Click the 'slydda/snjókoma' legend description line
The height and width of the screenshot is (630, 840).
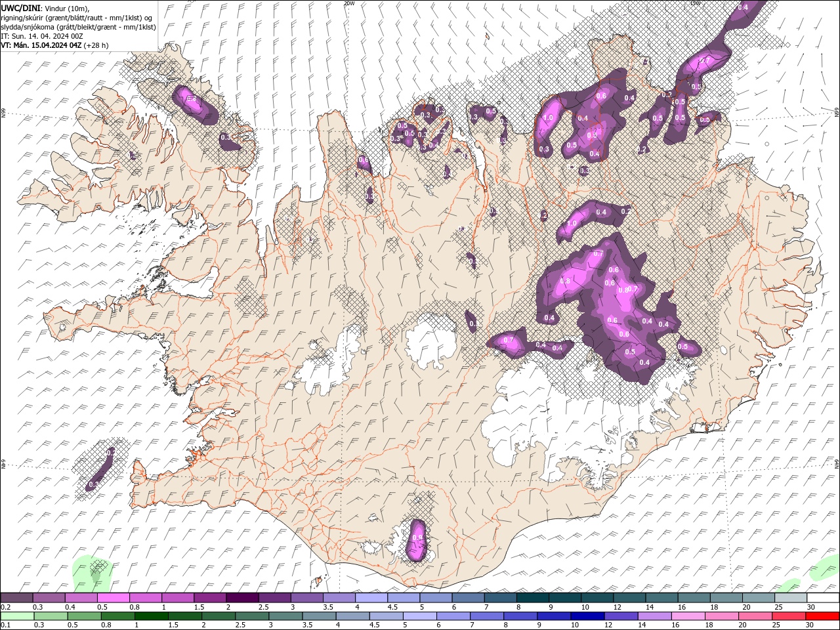[78, 27]
